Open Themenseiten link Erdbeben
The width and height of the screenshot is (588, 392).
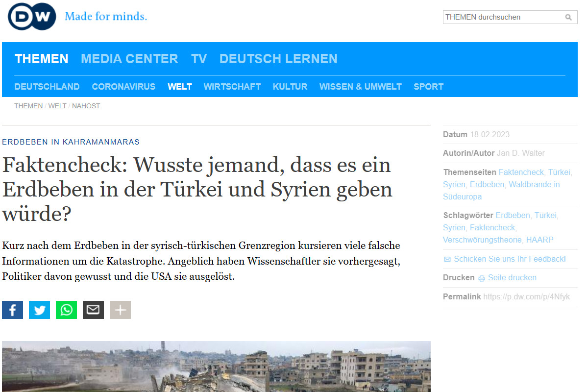pyautogui.click(x=487, y=185)
